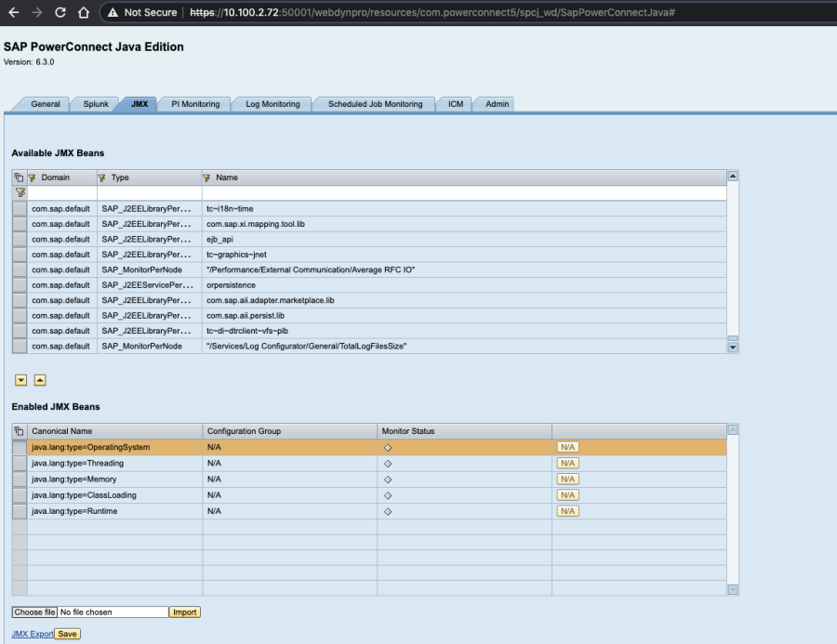Open the PI Monitoring tab
This screenshot has width=837, height=644.
194,104
